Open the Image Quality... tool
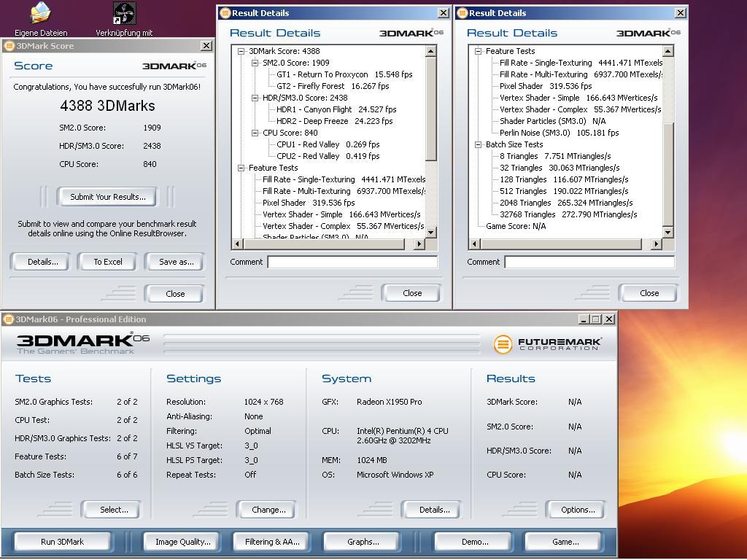 click(183, 542)
